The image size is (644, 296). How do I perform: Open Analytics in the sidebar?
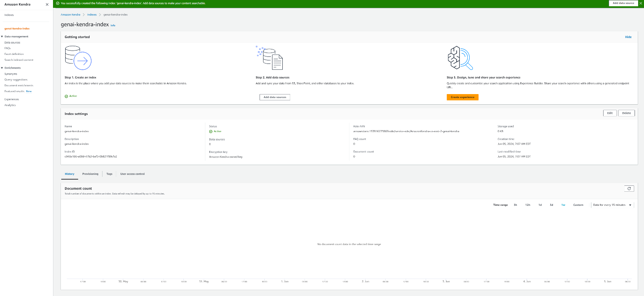point(10,105)
